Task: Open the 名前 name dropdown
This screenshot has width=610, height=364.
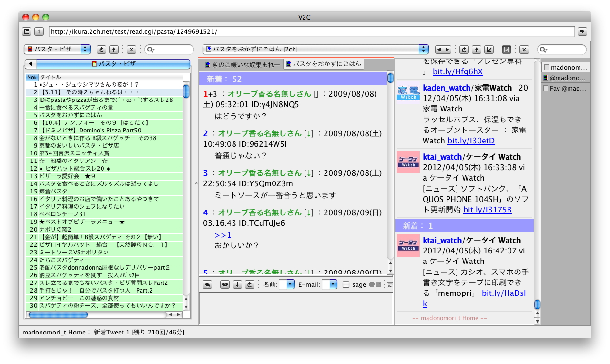Action: (289, 285)
